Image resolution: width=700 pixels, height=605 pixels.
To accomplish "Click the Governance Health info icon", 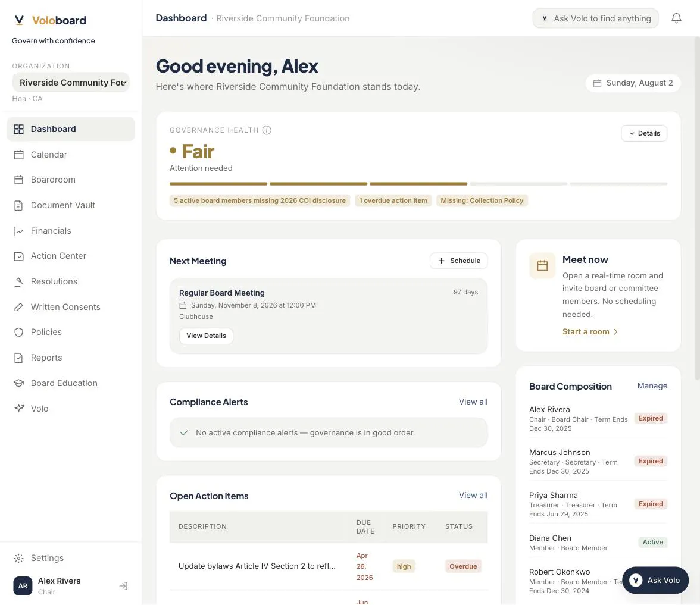I will click(267, 130).
